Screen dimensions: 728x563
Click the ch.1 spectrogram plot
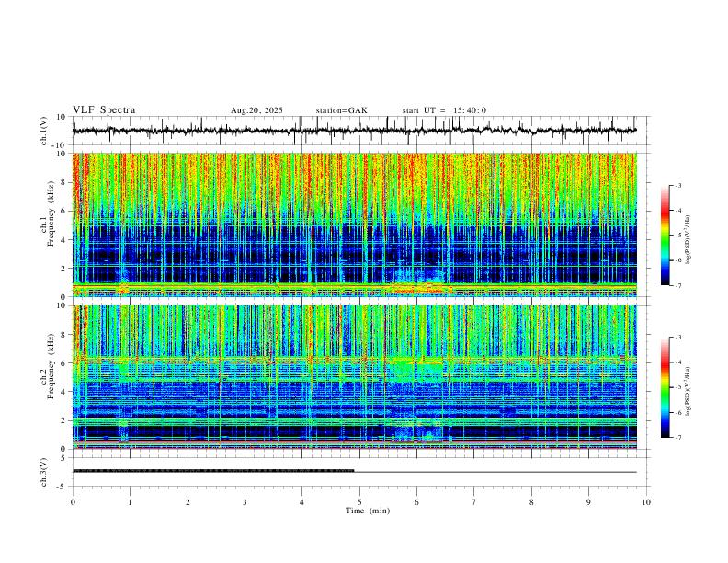click(x=354, y=224)
